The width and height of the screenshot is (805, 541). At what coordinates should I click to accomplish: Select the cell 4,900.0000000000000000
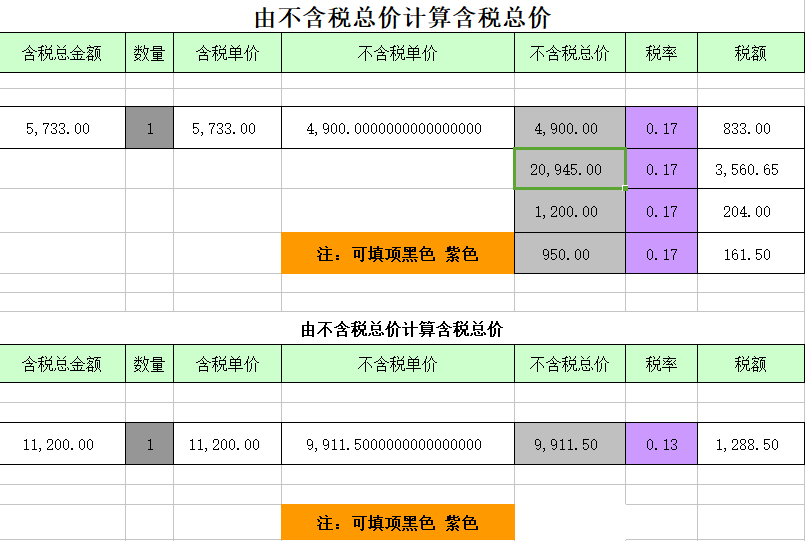(398, 128)
